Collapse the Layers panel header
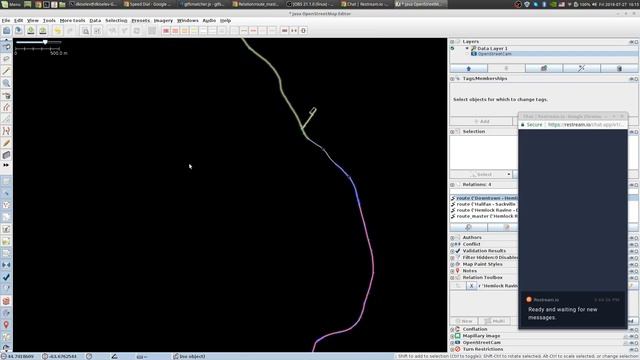This screenshot has width=640, height=360. pyautogui.click(x=452, y=42)
